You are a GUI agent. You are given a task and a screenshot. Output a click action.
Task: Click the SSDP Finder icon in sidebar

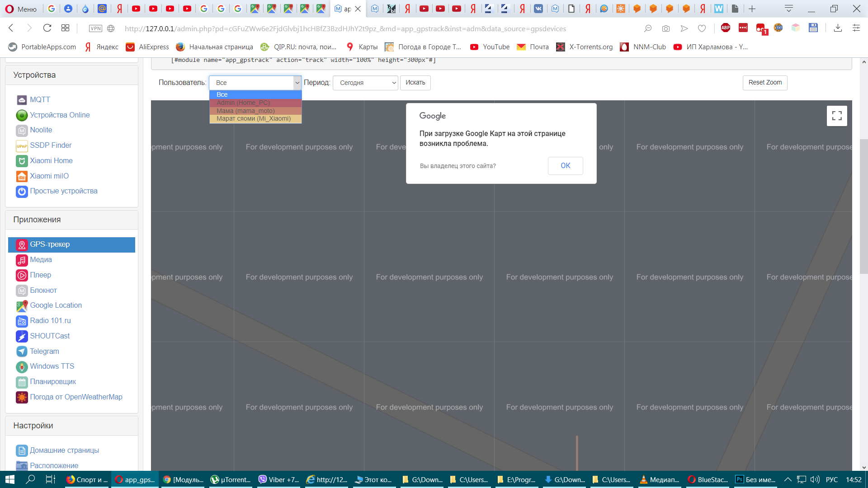22,146
